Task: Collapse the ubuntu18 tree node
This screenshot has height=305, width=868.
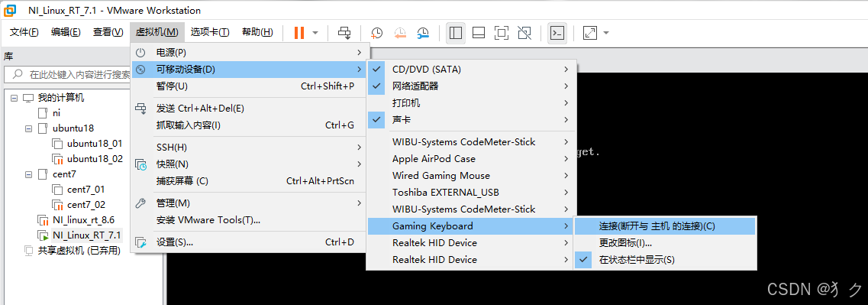Action: [29, 128]
